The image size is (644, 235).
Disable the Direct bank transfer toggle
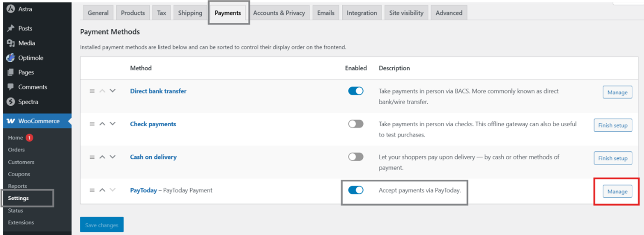[x=355, y=91]
